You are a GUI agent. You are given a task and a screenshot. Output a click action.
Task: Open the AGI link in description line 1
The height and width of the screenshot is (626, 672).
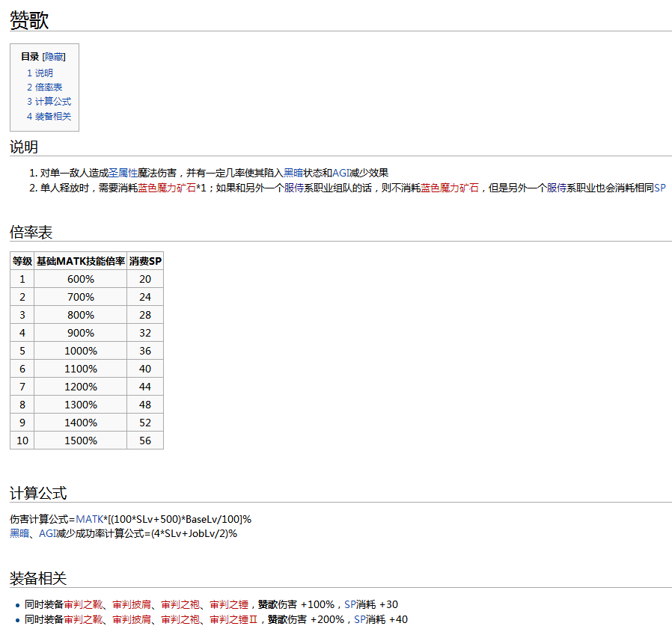341,173
